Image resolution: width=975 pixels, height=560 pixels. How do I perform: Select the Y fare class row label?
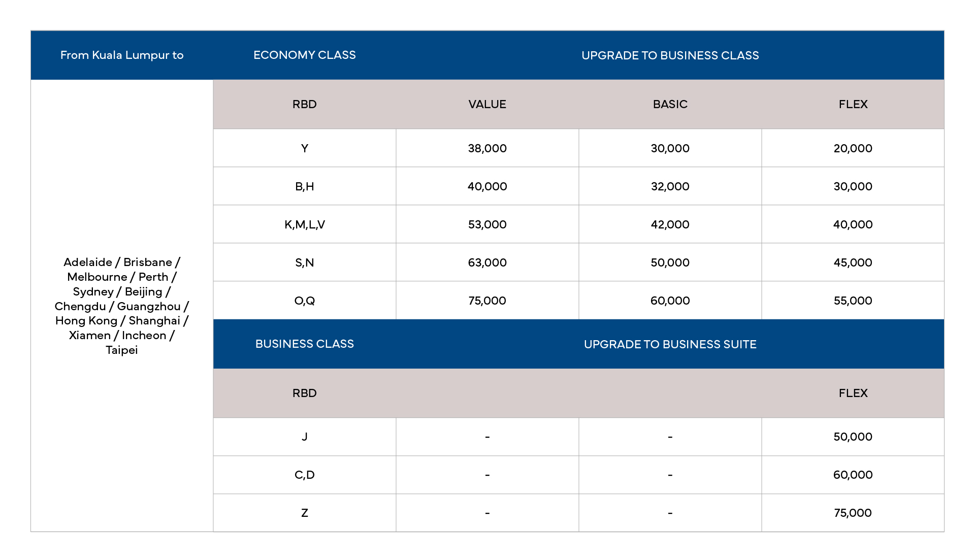pyautogui.click(x=304, y=148)
